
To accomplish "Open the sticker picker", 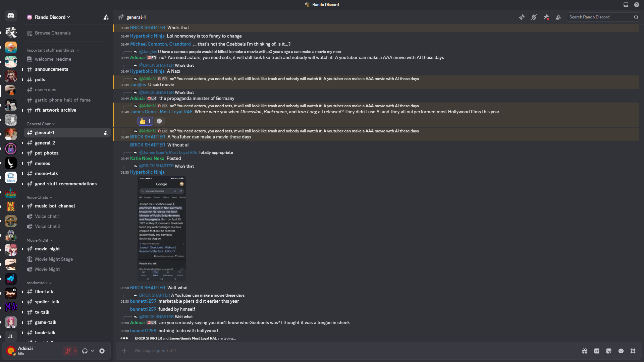I will [x=609, y=351].
